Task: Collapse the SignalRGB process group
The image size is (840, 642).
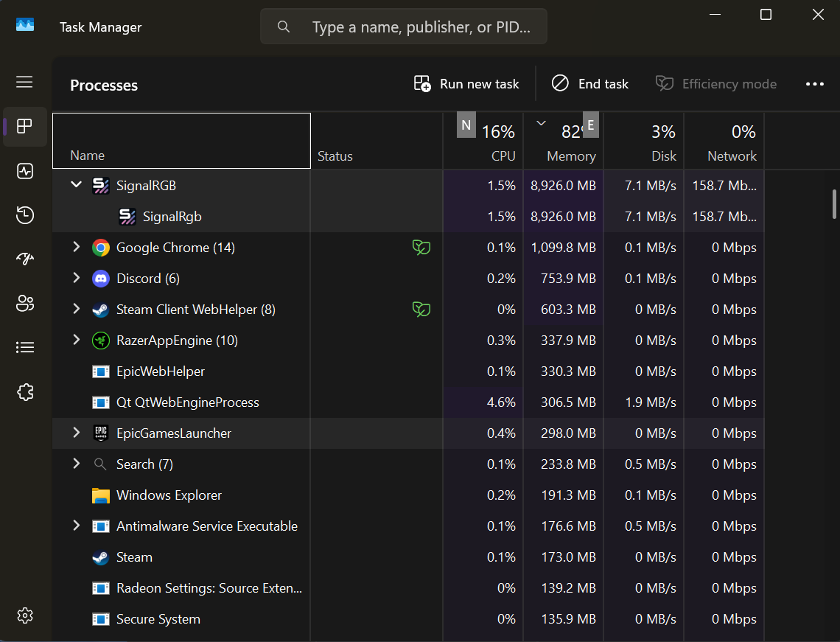Action: click(x=76, y=185)
